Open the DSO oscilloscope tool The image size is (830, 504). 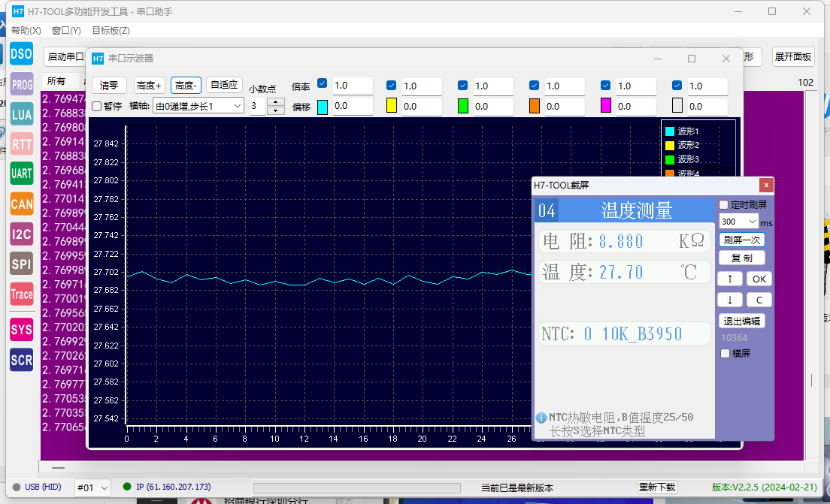[x=22, y=54]
